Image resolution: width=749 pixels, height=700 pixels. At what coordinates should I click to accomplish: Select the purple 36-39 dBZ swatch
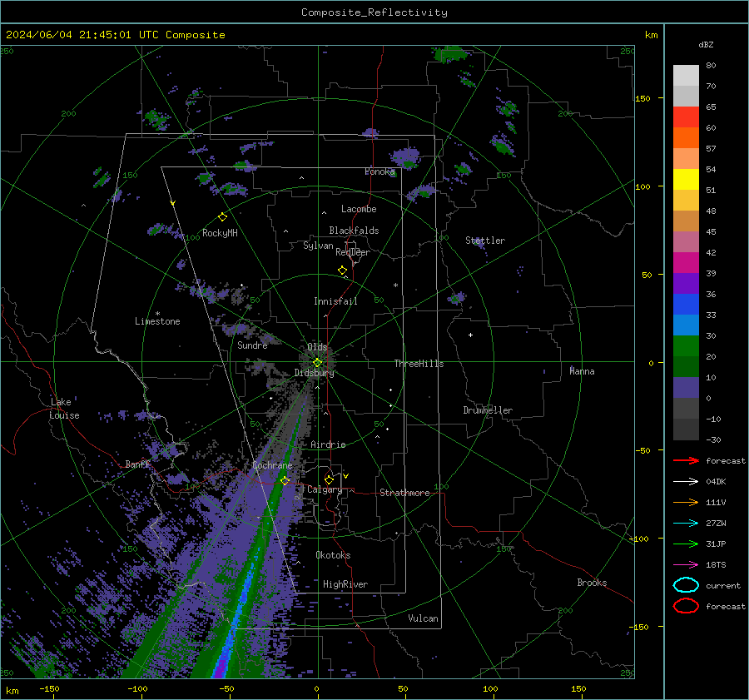(686, 284)
